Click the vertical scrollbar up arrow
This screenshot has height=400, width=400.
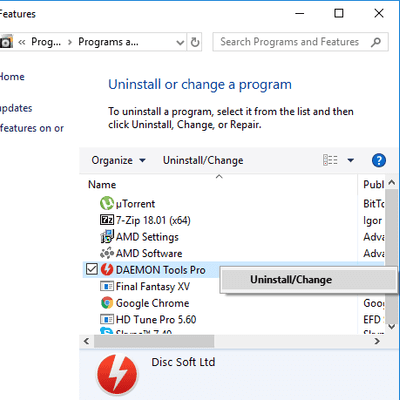click(392, 182)
